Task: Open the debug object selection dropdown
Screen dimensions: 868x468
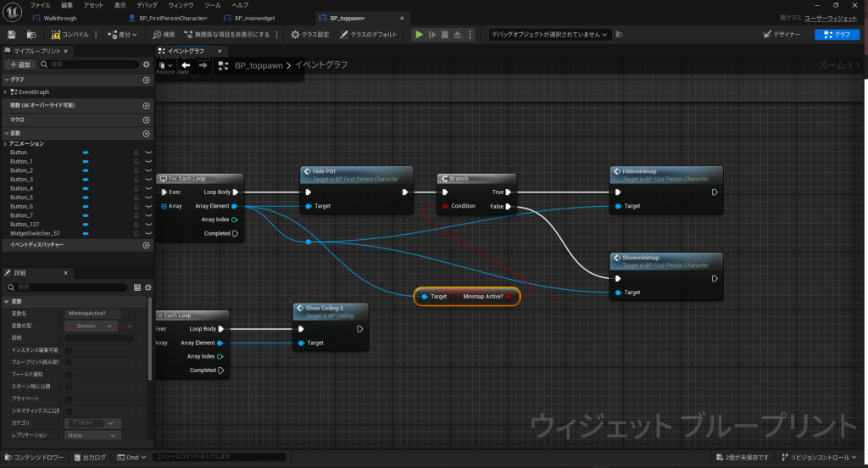Action: (x=549, y=35)
